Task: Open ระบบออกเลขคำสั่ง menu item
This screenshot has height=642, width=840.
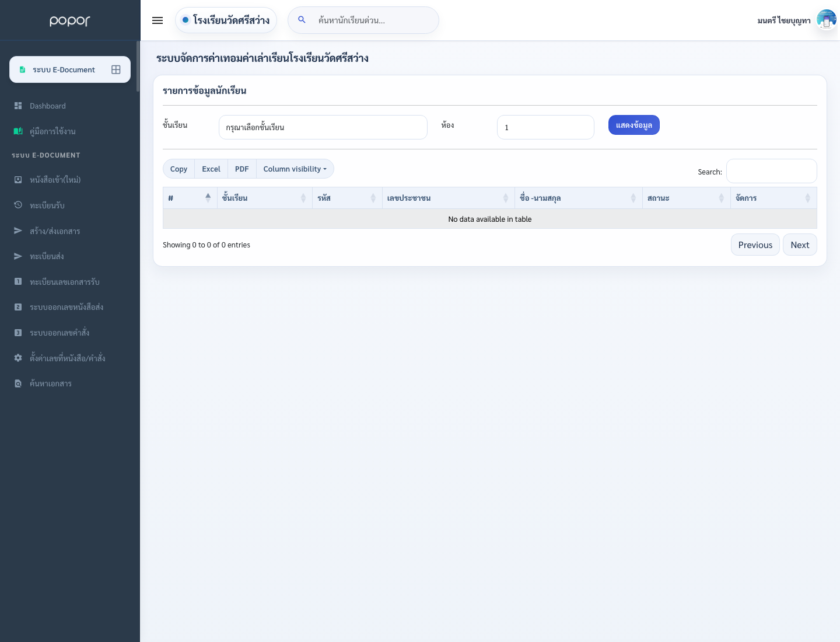Action: click(60, 332)
